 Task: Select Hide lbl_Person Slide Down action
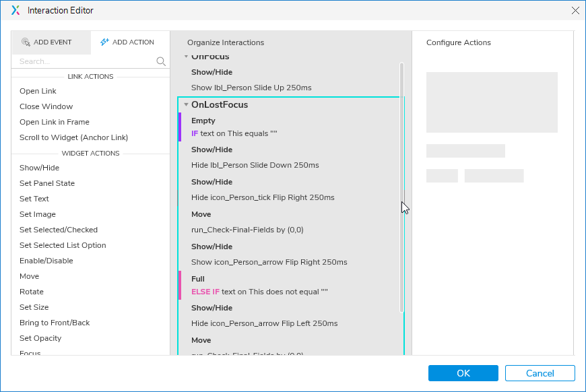click(255, 165)
